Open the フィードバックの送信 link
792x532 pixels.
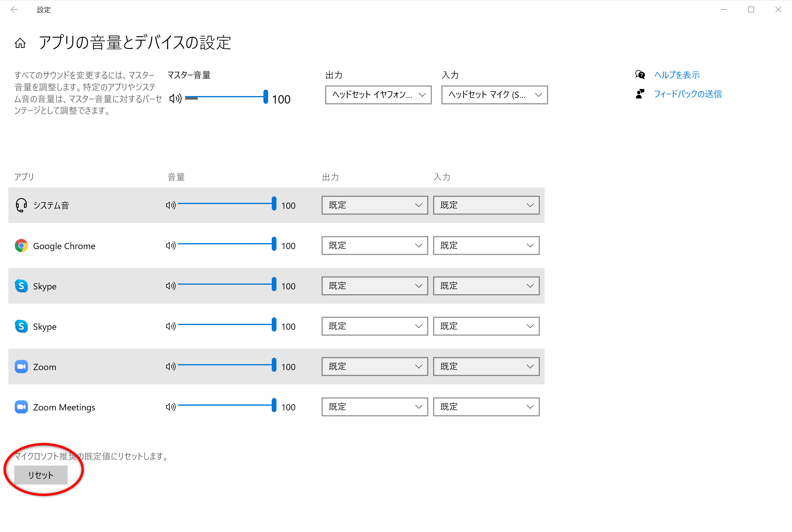688,94
